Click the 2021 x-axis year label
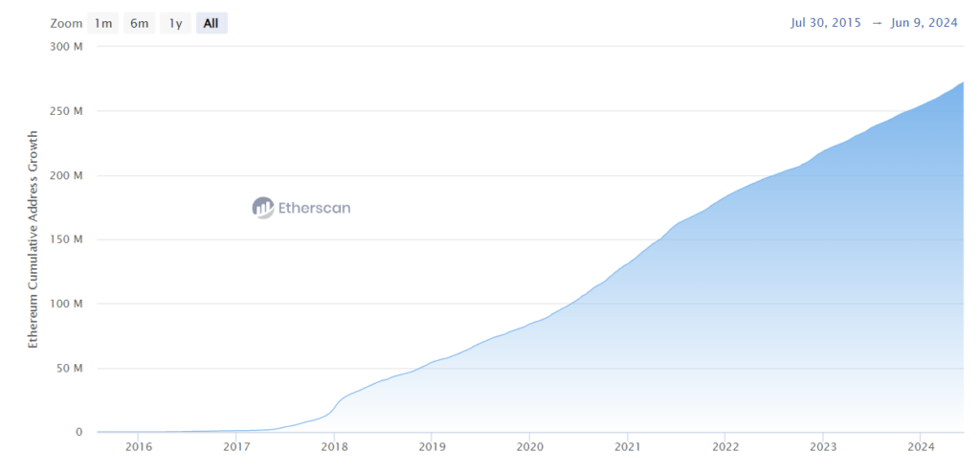The height and width of the screenshot is (475, 980). 628,447
